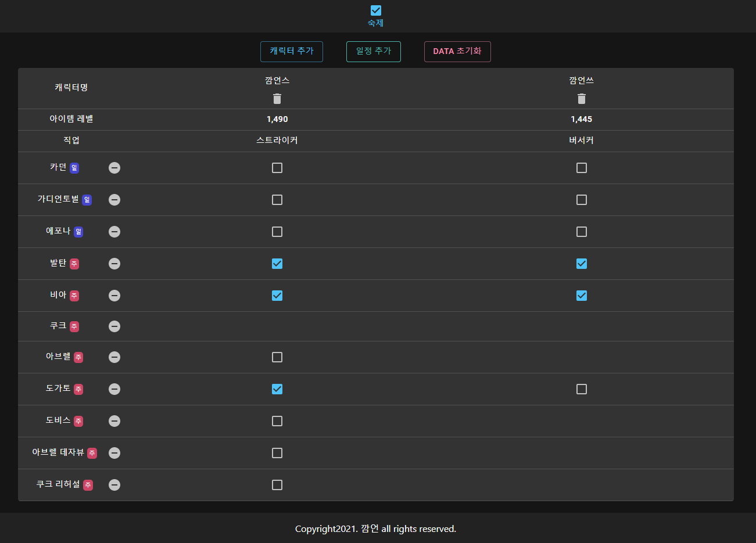Uncheck 비아 for 깜언스
This screenshot has height=543, width=756.
(x=277, y=296)
